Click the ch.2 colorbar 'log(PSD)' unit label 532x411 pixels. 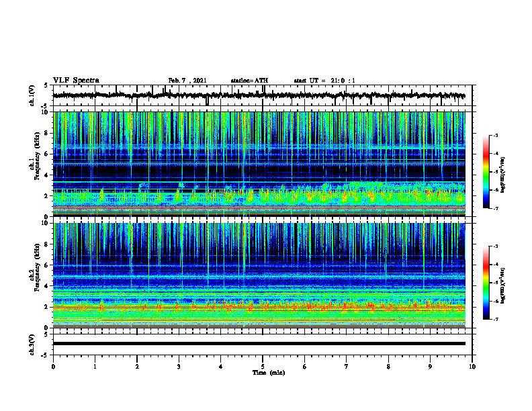click(x=503, y=285)
